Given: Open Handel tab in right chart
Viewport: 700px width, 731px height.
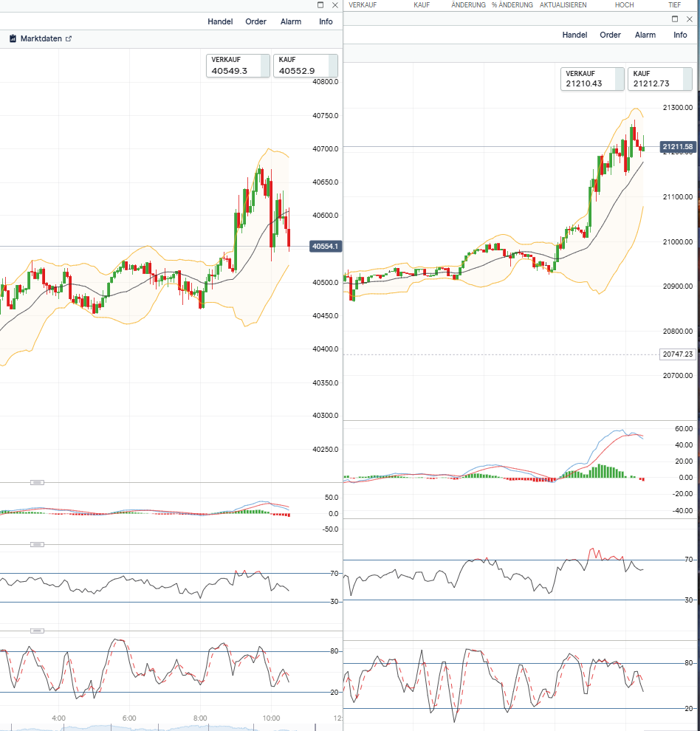Looking at the screenshot, I should click(x=574, y=35).
